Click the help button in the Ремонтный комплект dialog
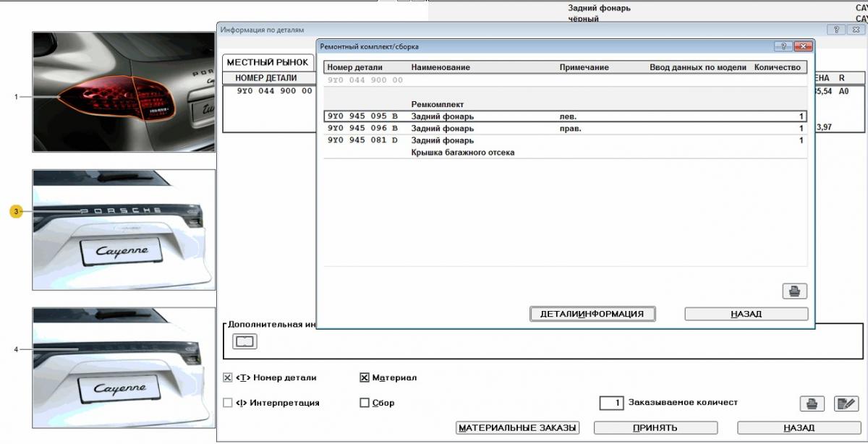This screenshot has height=444, width=868. click(x=783, y=46)
